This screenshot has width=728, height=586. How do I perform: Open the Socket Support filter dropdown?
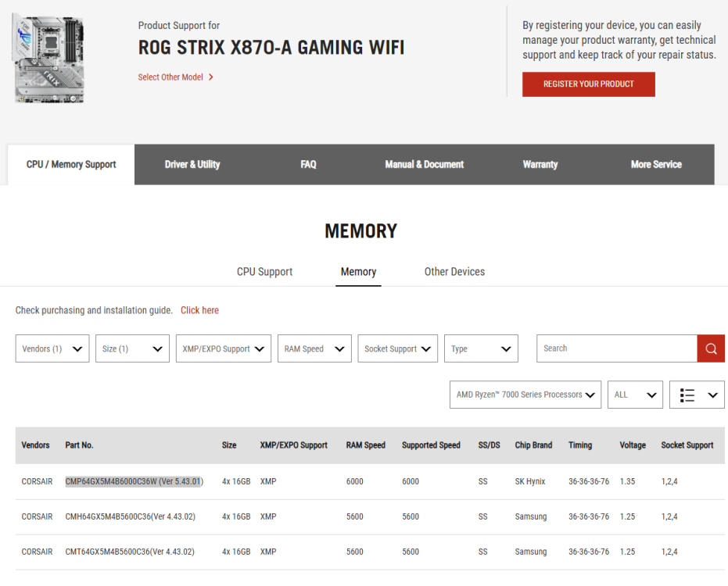click(x=397, y=348)
